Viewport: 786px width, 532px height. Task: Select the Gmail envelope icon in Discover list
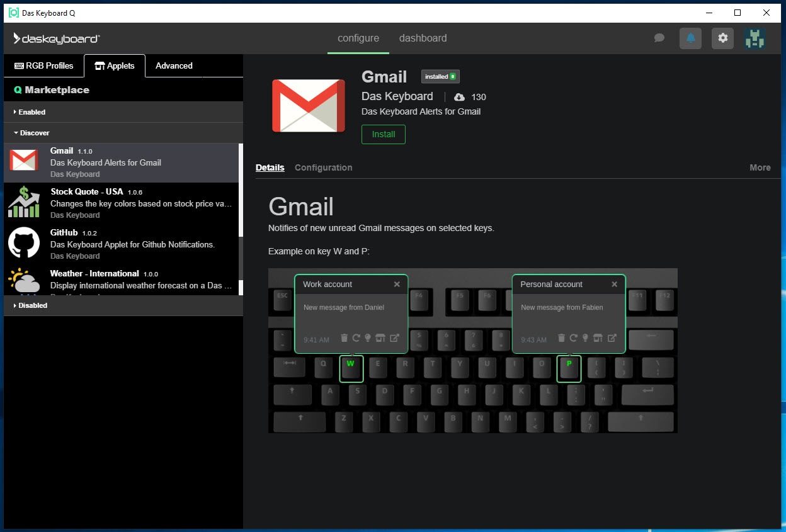[x=24, y=161]
